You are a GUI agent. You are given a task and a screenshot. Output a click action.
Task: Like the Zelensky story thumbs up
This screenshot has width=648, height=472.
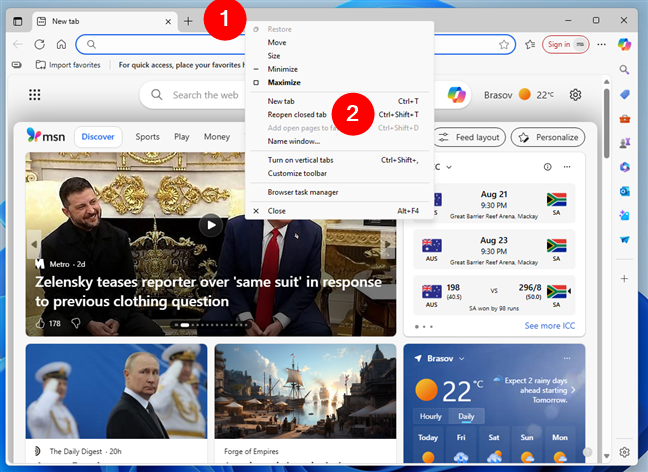(40, 323)
